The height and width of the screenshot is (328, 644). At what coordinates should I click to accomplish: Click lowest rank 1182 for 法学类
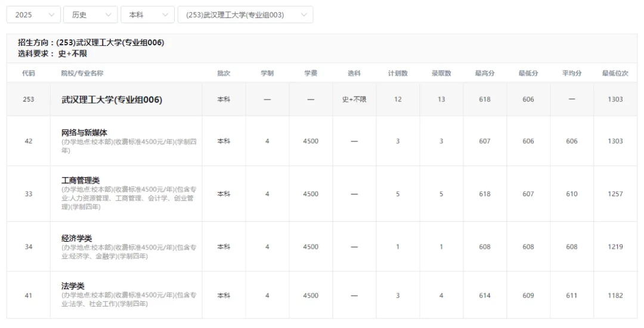615,295
